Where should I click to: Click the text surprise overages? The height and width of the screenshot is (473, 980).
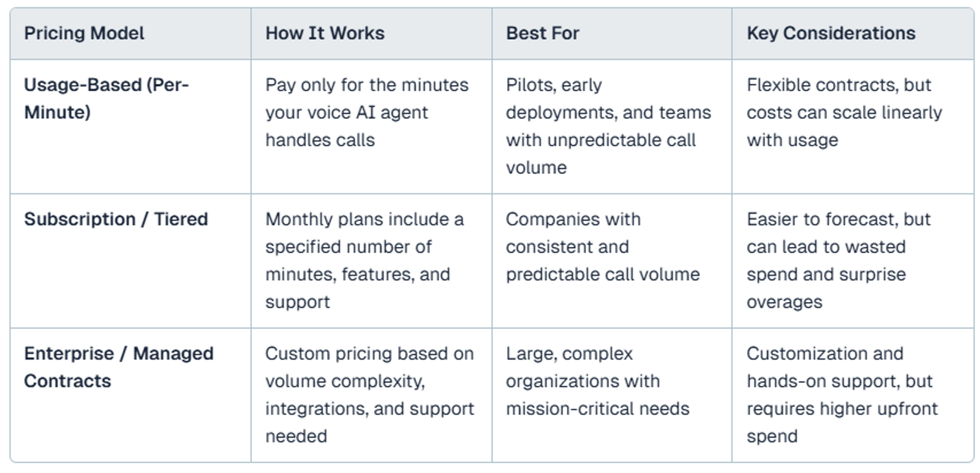826,288
